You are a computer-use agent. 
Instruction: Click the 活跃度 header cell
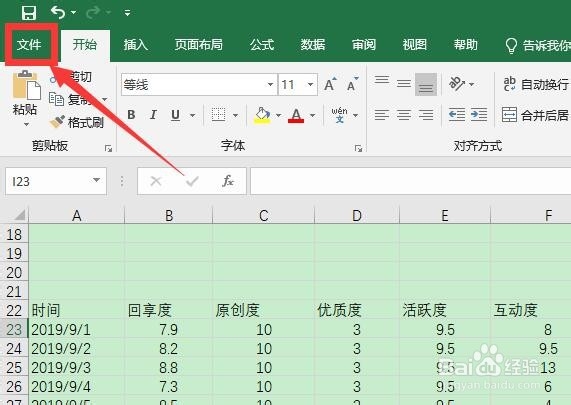[445, 310]
